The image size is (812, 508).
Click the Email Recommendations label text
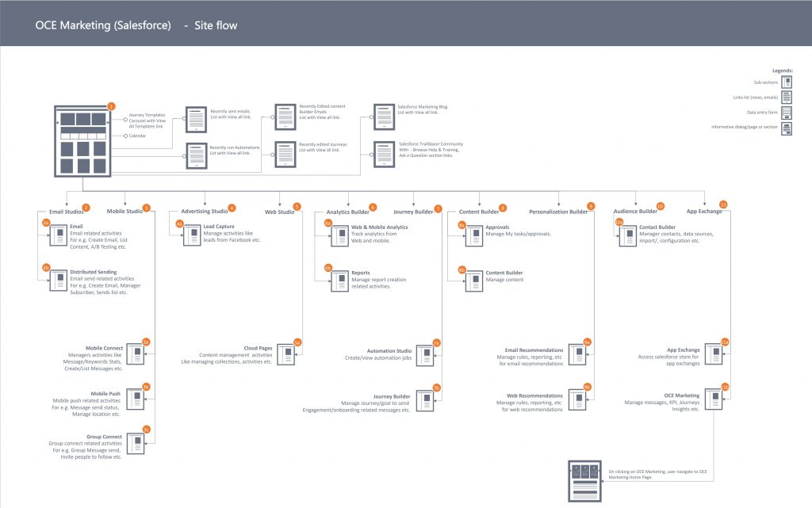pyautogui.click(x=534, y=350)
